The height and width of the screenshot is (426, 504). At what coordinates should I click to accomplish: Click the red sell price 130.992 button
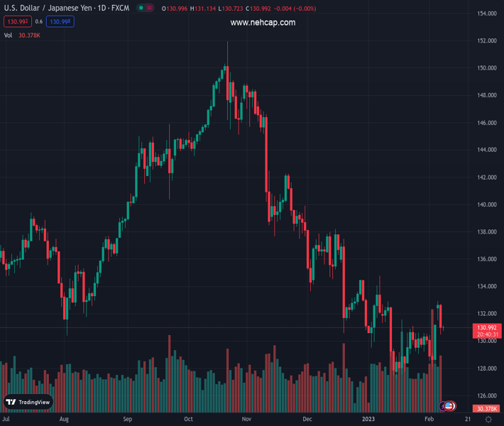click(x=18, y=21)
